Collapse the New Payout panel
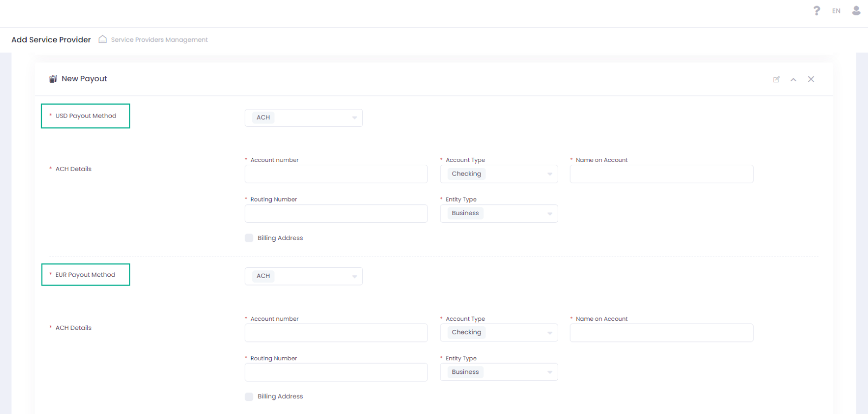868x414 pixels. click(793, 80)
